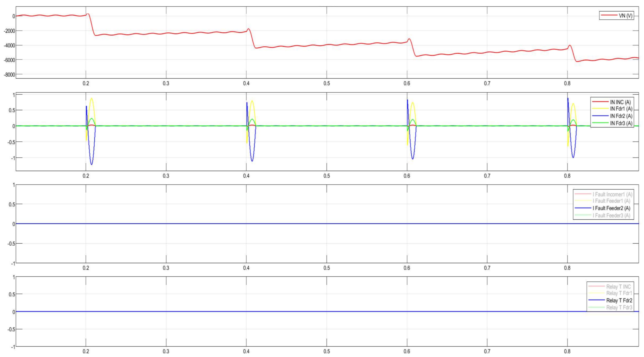Image resolution: width=644 pixels, height=357 pixels.
Task: Show the I Fault Incomer1 (A) trace
Action: point(612,194)
